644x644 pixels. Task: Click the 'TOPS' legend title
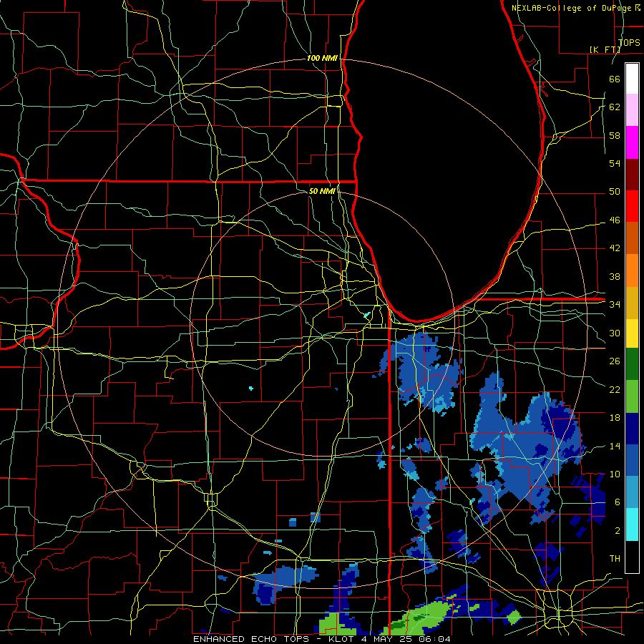click(629, 42)
